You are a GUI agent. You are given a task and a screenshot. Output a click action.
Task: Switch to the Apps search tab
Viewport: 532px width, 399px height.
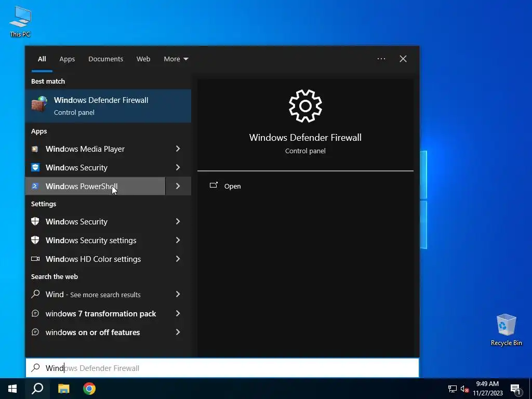click(x=67, y=59)
